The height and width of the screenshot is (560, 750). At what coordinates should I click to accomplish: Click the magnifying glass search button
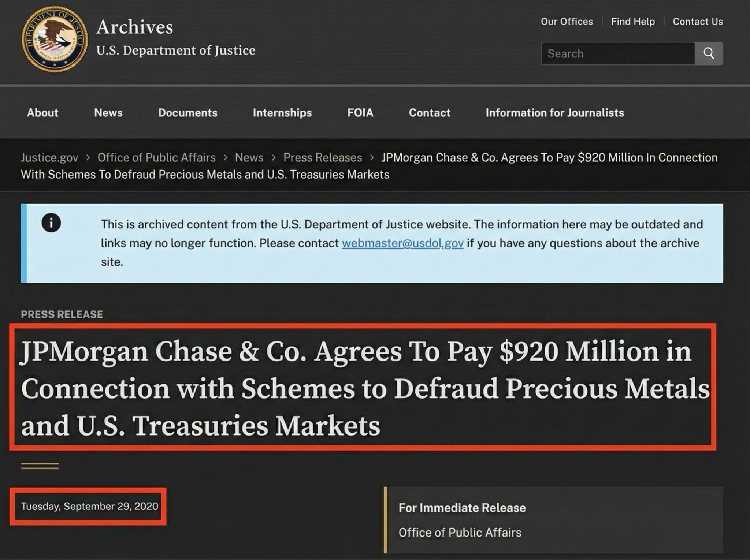(709, 53)
